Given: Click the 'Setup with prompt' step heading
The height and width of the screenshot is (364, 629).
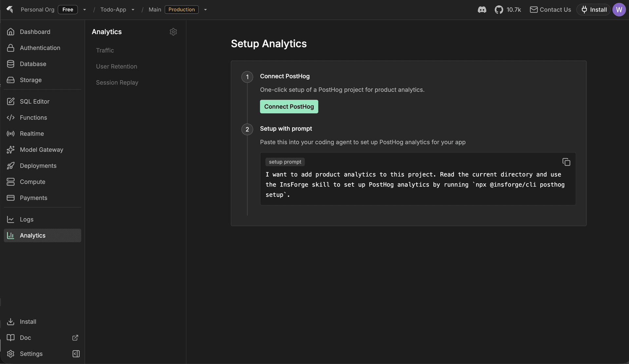Looking at the screenshot, I should point(286,128).
